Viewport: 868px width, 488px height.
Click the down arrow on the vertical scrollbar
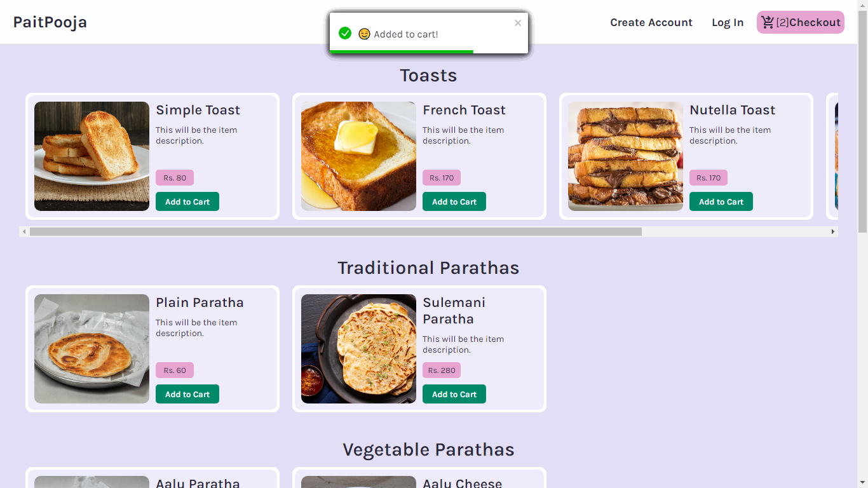pyautogui.click(x=863, y=481)
